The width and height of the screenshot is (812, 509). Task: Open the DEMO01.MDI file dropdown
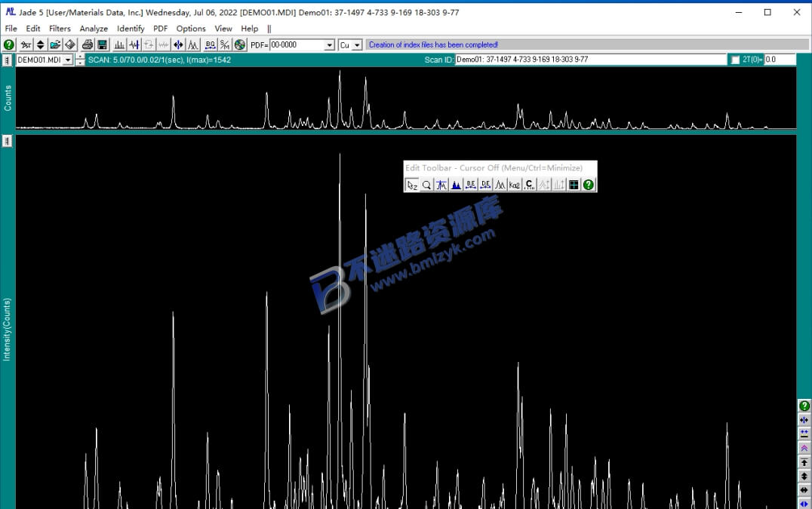(x=68, y=60)
